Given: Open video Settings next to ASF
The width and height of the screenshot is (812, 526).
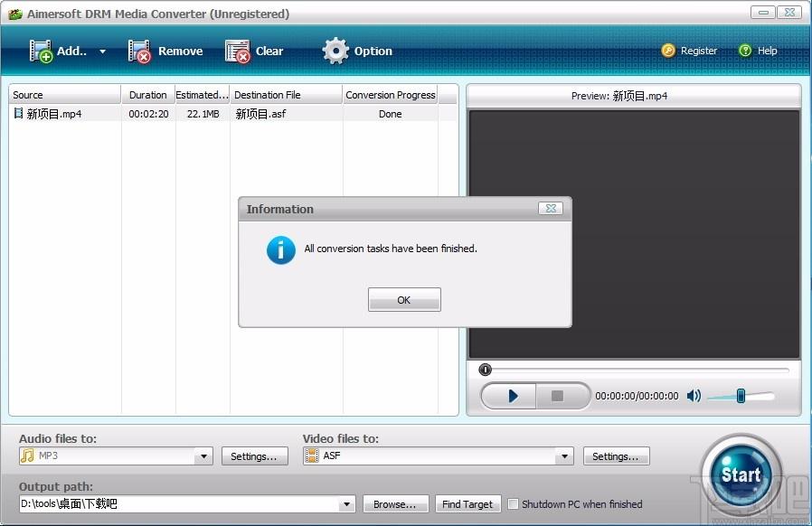Looking at the screenshot, I should [616, 456].
